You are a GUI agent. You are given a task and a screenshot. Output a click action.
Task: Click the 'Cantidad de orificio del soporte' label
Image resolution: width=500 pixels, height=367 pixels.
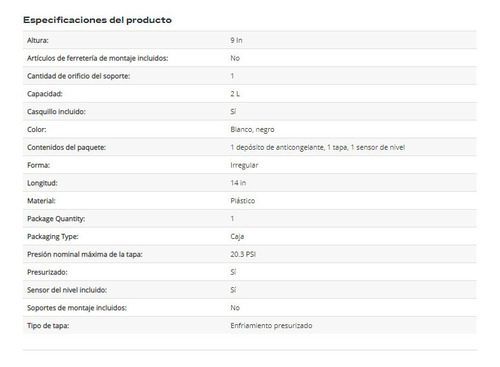click(x=79, y=76)
